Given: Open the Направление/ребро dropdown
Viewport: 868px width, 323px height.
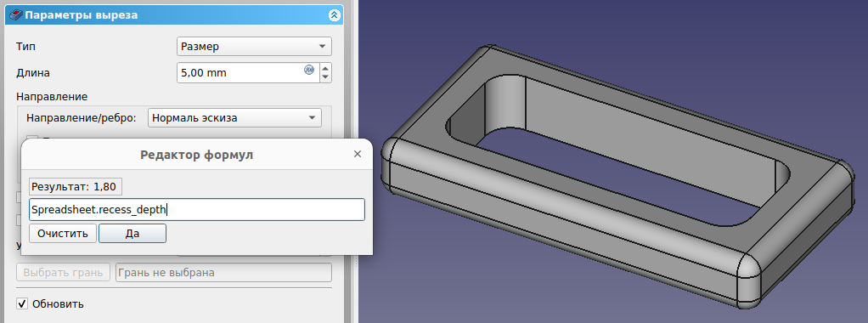Looking at the screenshot, I should tap(234, 117).
